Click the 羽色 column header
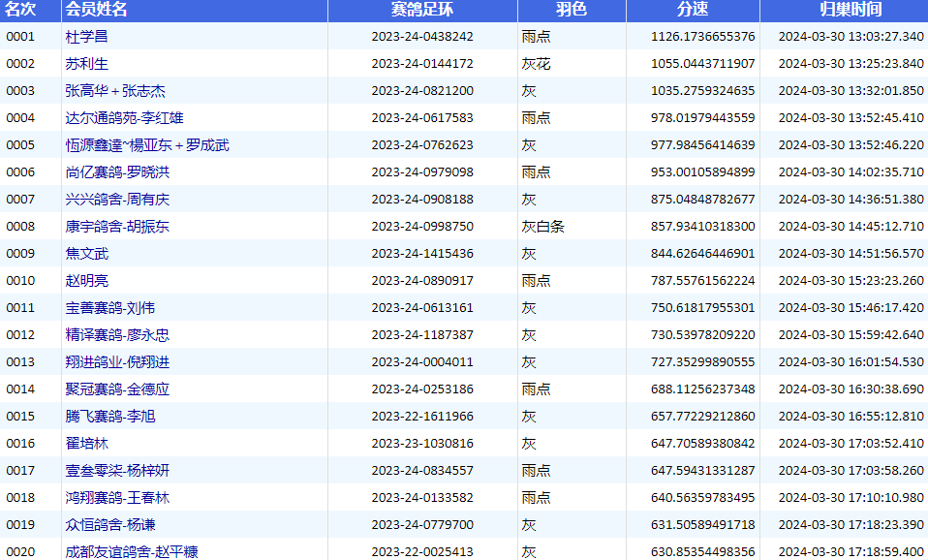This screenshot has height=560, width=928. 572,10
